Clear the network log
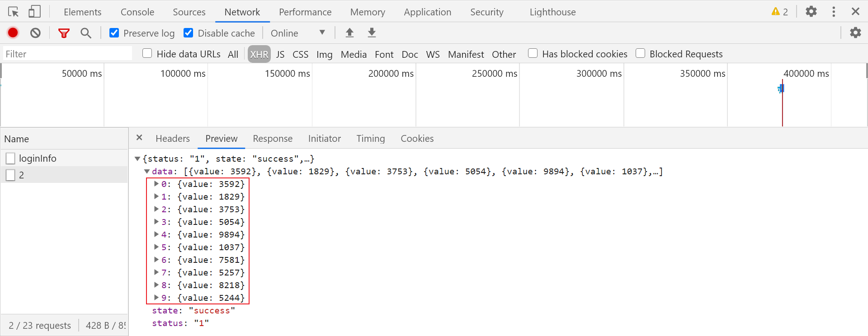The image size is (868, 336). (35, 33)
